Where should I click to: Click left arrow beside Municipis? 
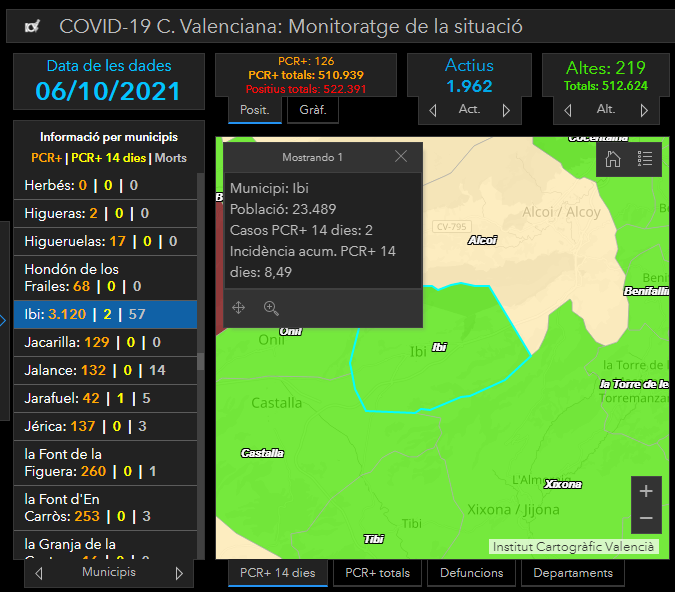pos(39,573)
